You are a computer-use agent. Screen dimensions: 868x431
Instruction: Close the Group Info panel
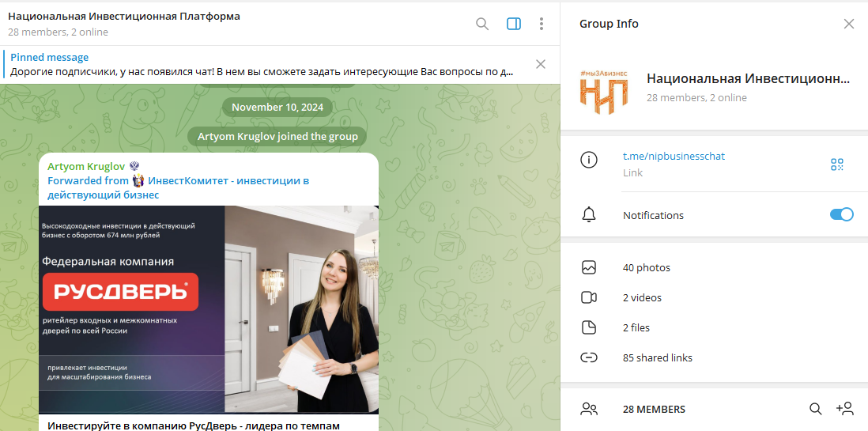pyautogui.click(x=848, y=24)
